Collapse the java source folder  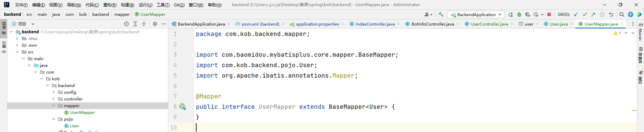(29, 65)
